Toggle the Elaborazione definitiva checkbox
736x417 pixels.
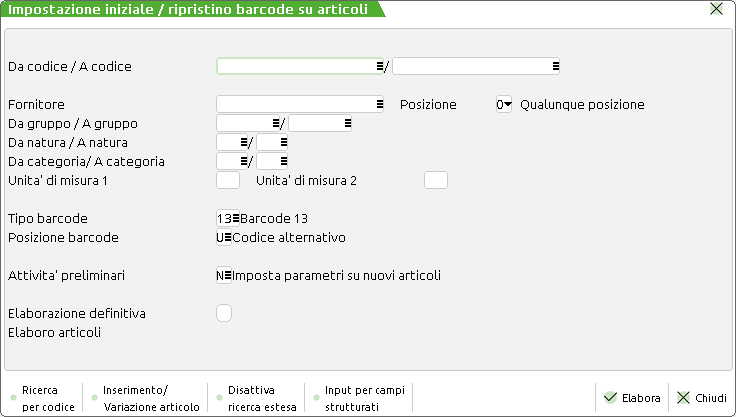[224, 313]
